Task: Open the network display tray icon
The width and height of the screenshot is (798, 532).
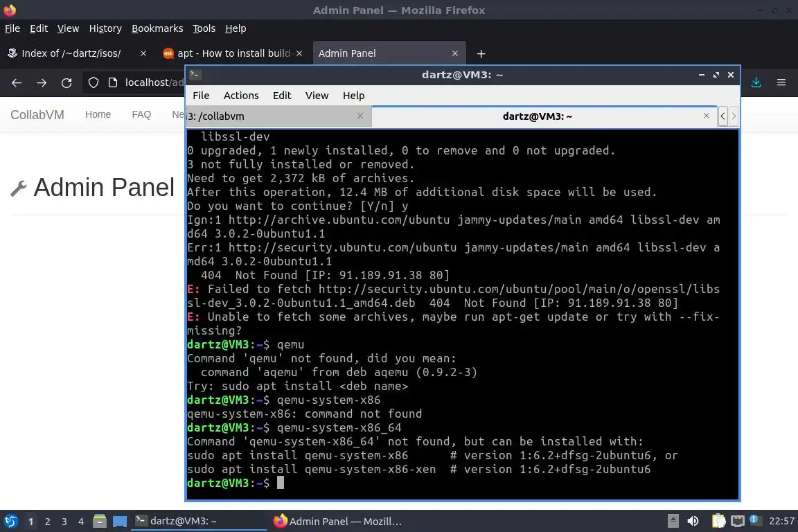Action: (x=737, y=521)
